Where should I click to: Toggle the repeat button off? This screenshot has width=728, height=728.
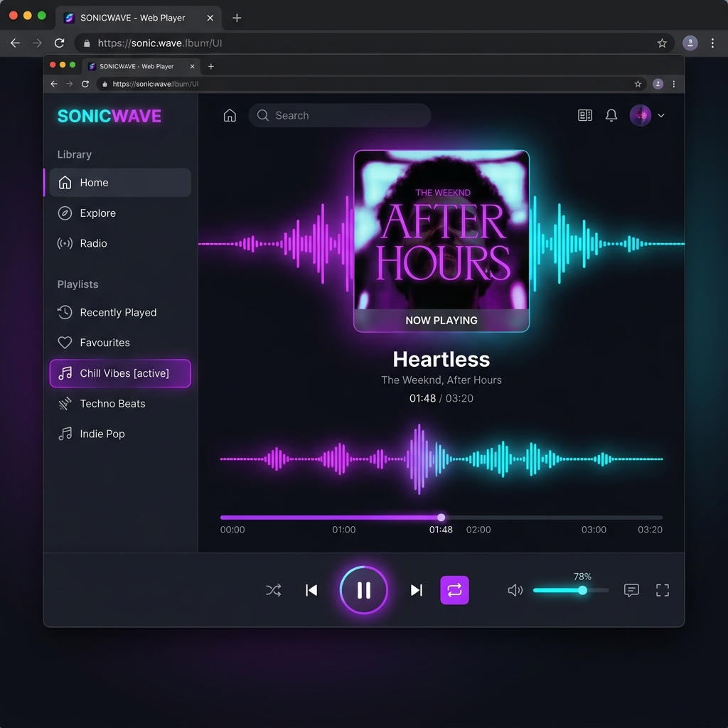click(x=454, y=590)
